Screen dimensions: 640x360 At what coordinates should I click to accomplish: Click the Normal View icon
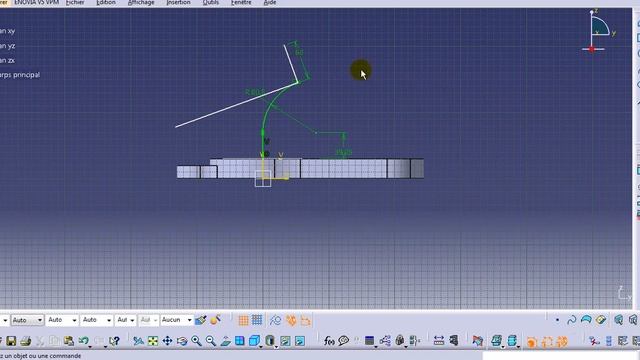(225, 341)
